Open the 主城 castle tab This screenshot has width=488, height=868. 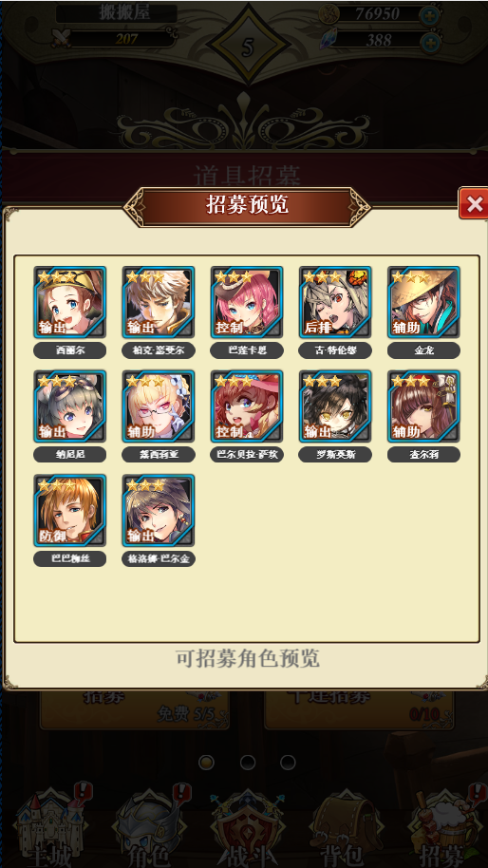[x=49, y=826]
